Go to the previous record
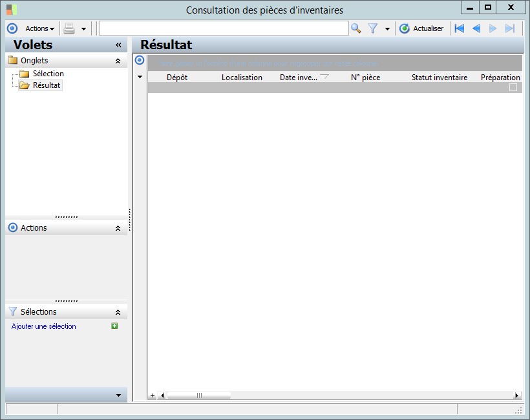Image resolution: width=530 pixels, height=420 pixels. pos(476,28)
